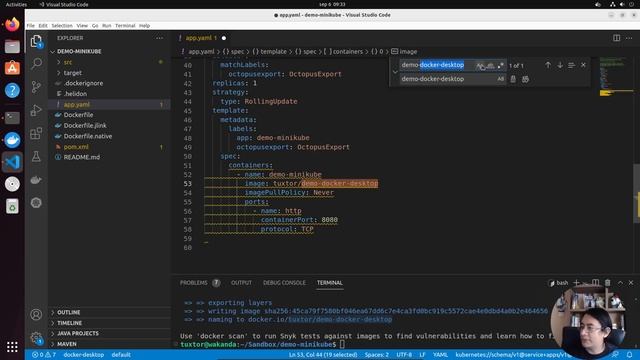640x360 pixels.
Task: Switch to the OUTPUT tab
Action: pos(241,282)
